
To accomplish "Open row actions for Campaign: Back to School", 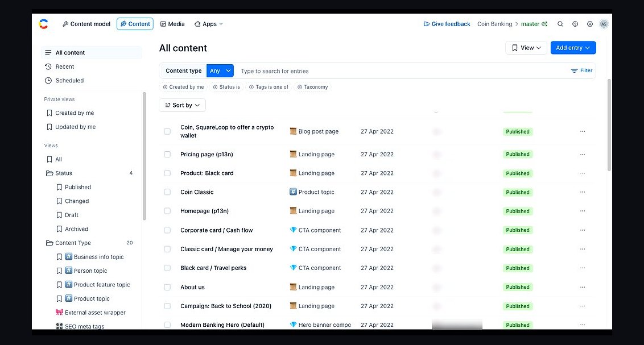I will 583,306.
